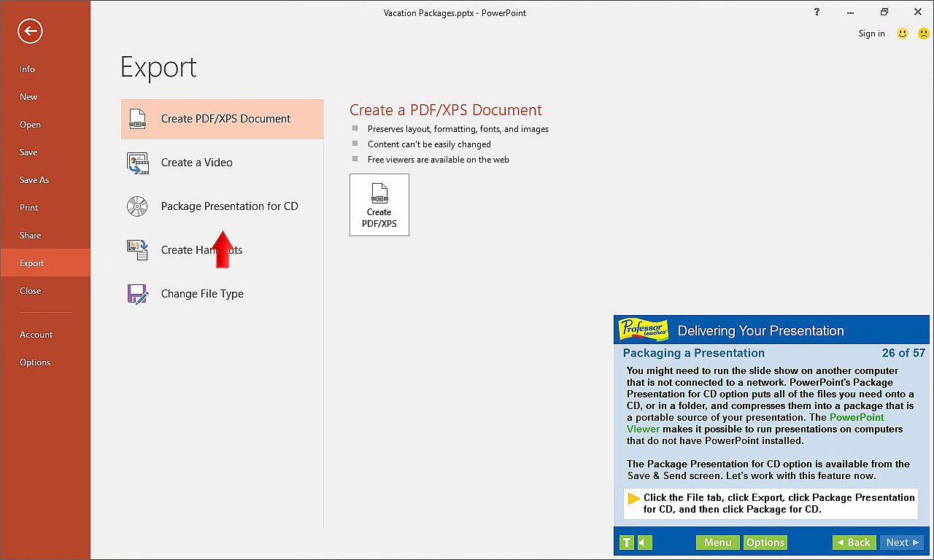The height and width of the screenshot is (560, 934).
Task: Toggle tutorial sound with the speaker icon
Action: pos(645,542)
